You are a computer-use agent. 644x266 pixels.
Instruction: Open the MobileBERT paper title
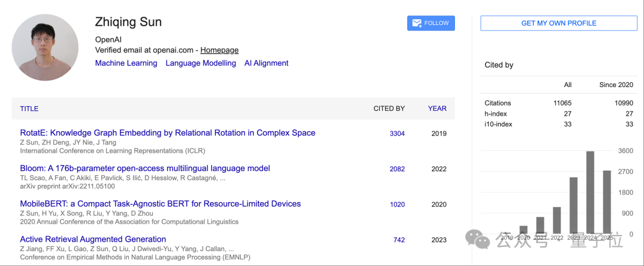pos(160,204)
